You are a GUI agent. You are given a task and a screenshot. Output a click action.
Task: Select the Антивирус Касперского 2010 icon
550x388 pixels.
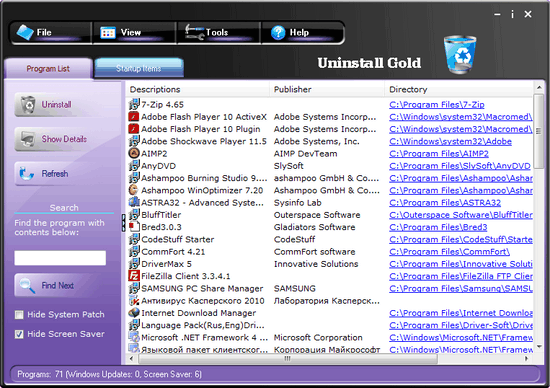click(x=134, y=301)
